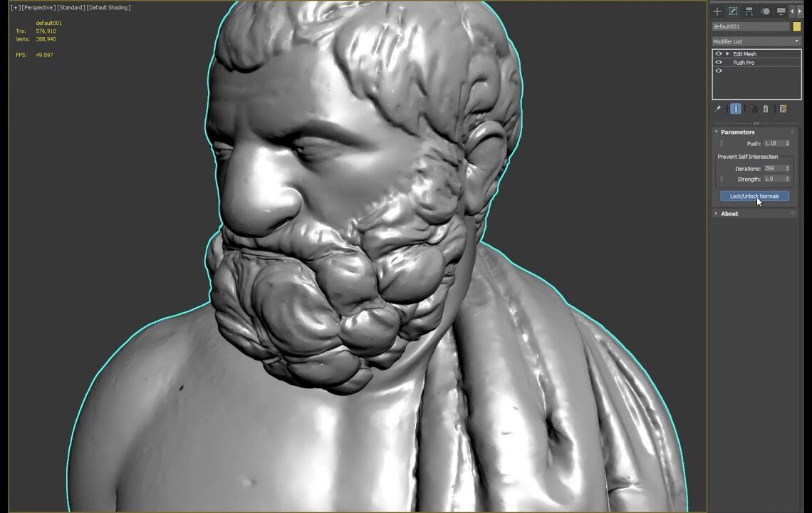Image resolution: width=812 pixels, height=513 pixels.
Task: Toggle visibility of Edit Mesh modifier
Action: coord(718,53)
